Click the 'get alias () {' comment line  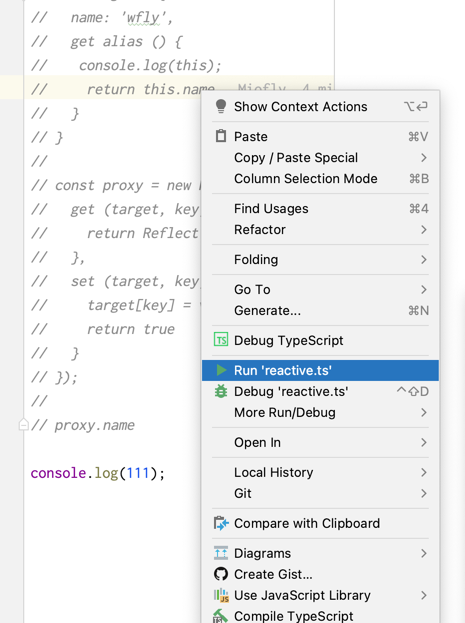[106, 42]
